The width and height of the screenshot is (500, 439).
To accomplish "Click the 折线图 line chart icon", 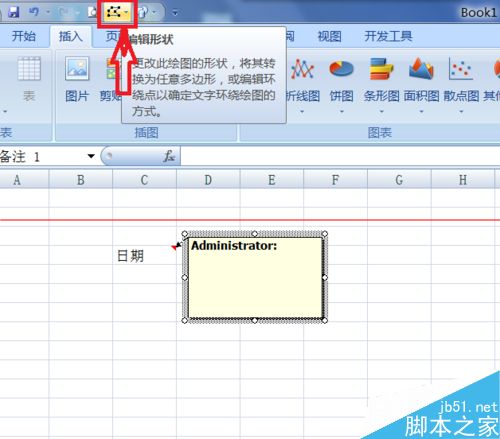I will [x=302, y=68].
